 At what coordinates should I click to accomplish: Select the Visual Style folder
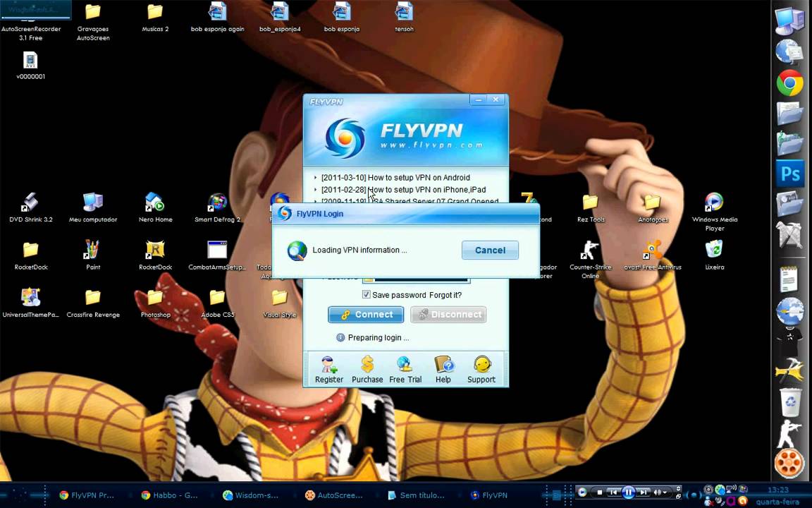[280, 303]
